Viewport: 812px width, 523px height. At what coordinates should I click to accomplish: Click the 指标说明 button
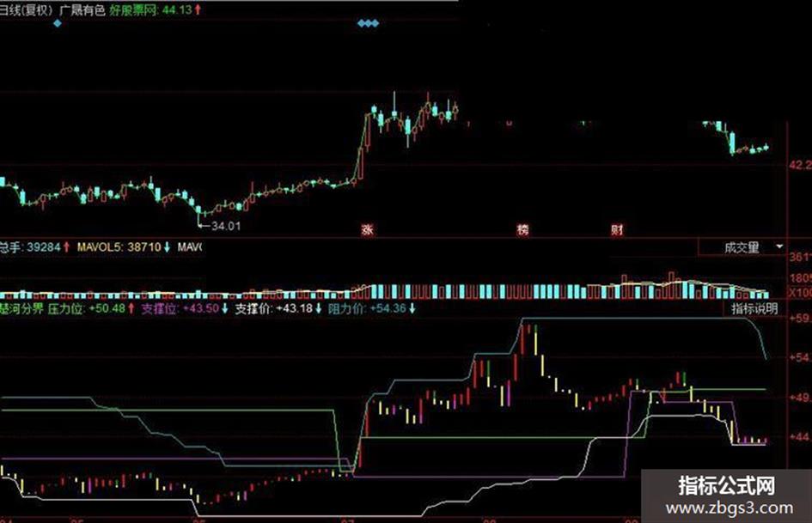point(754,309)
